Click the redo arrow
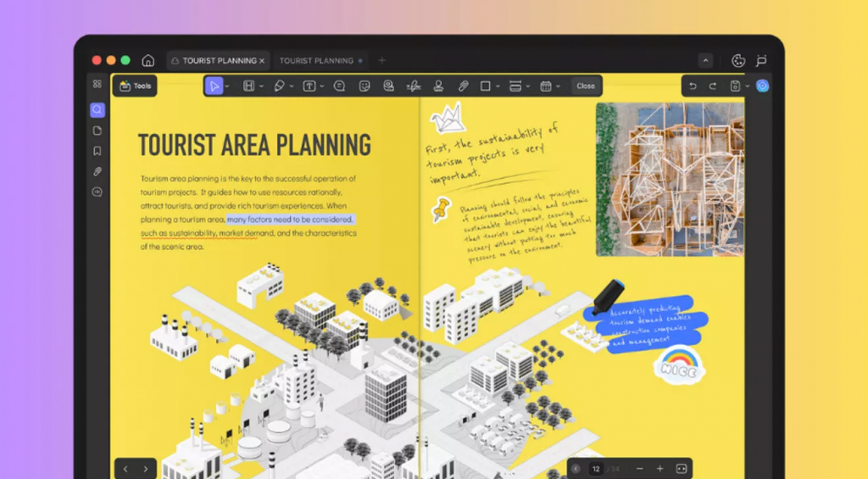Screen dimensions: 868x479 [x=713, y=86]
